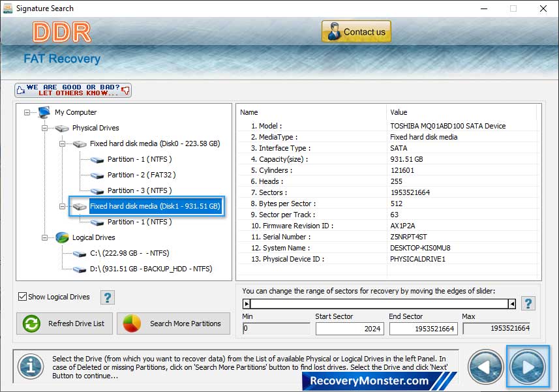Viewport: 559px width, 392px height.
Task: Select the '1. Model :' row
Action: pyautogui.click(x=387, y=126)
